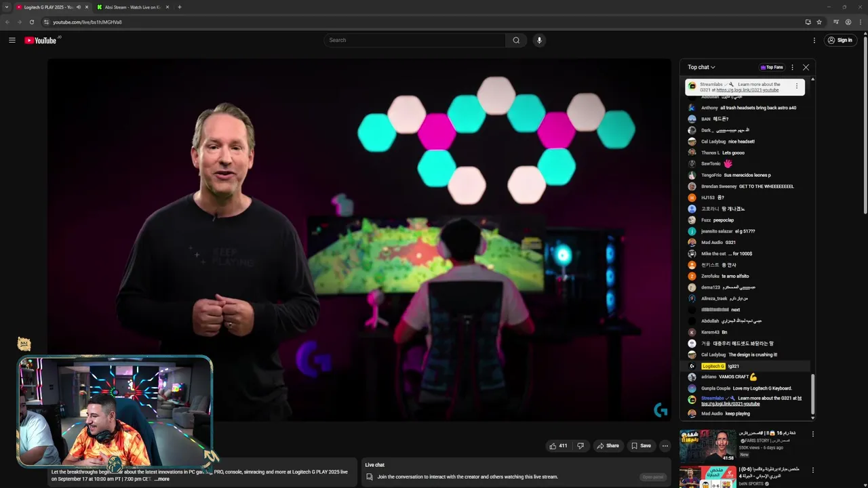Open browser profile icon

point(848,22)
